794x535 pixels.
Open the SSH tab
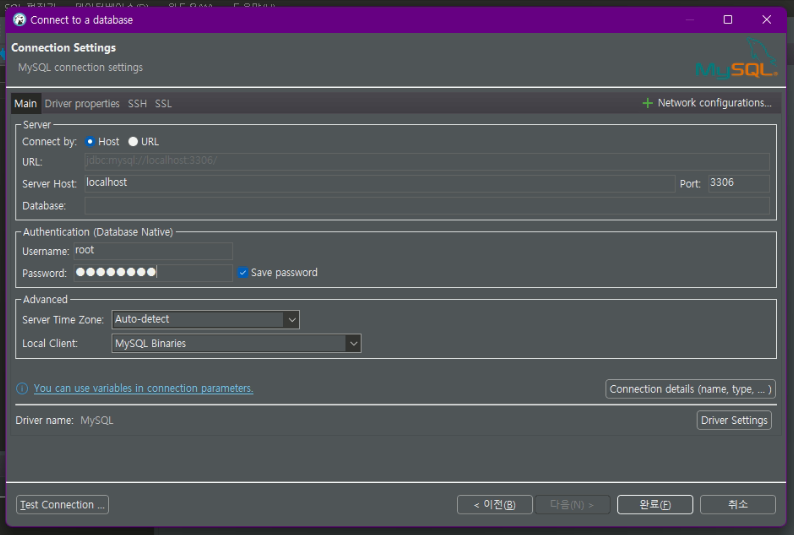point(137,104)
